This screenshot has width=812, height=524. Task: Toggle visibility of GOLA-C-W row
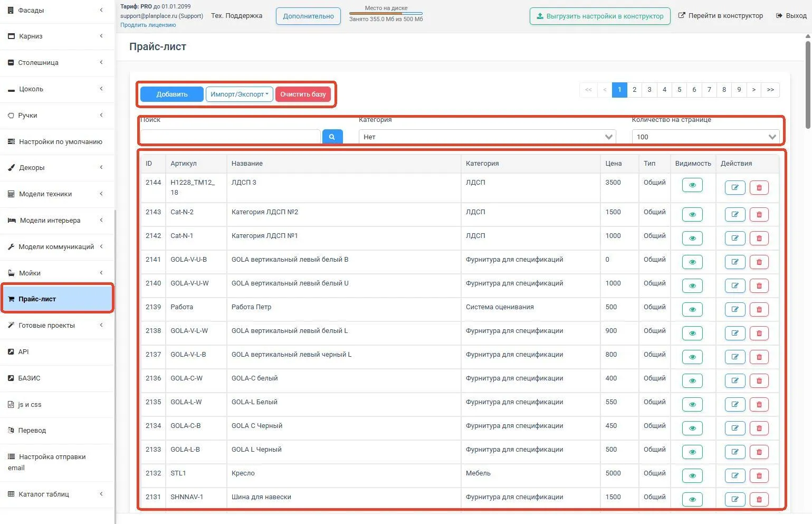click(692, 380)
